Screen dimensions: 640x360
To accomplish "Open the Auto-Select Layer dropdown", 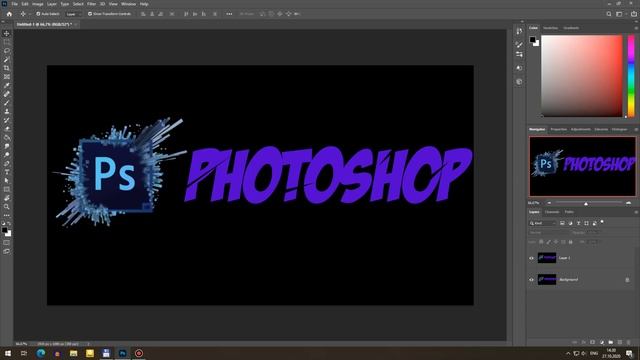I will tap(73, 14).
